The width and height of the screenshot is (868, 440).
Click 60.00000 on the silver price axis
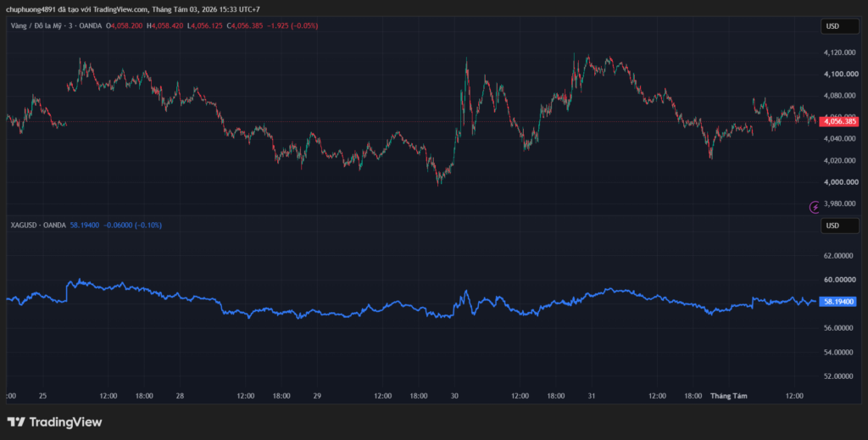click(838, 280)
